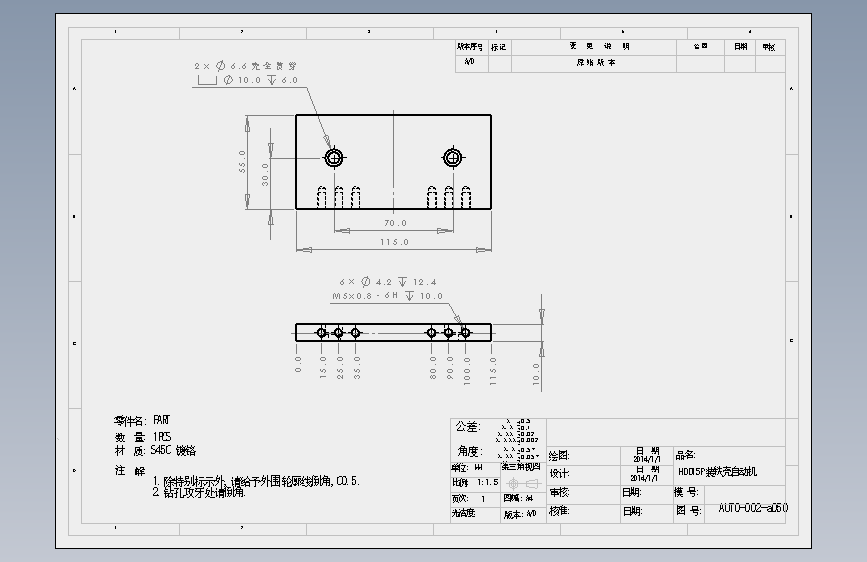Click the "100.0" ordinate dimension
The height and width of the screenshot is (562, 867).
(467, 371)
